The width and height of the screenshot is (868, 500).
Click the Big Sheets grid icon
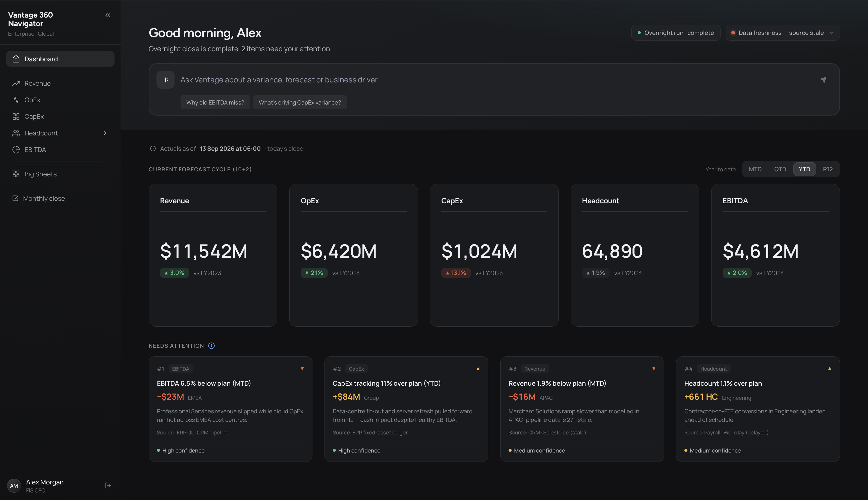click(16, 174)
